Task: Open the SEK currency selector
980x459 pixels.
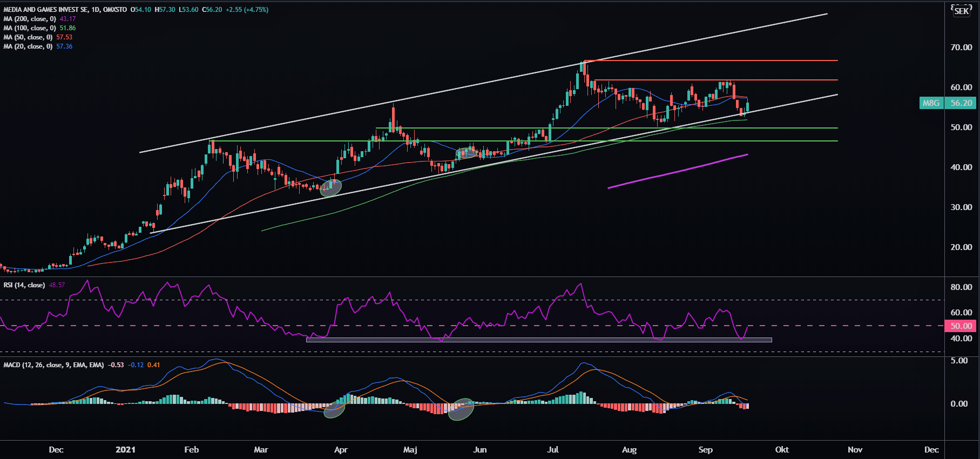Action: [x=961, y=11]
